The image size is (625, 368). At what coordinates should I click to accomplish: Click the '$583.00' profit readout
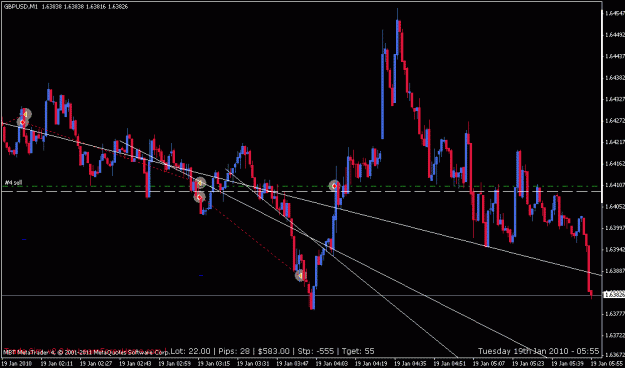(x=273, y=351)
